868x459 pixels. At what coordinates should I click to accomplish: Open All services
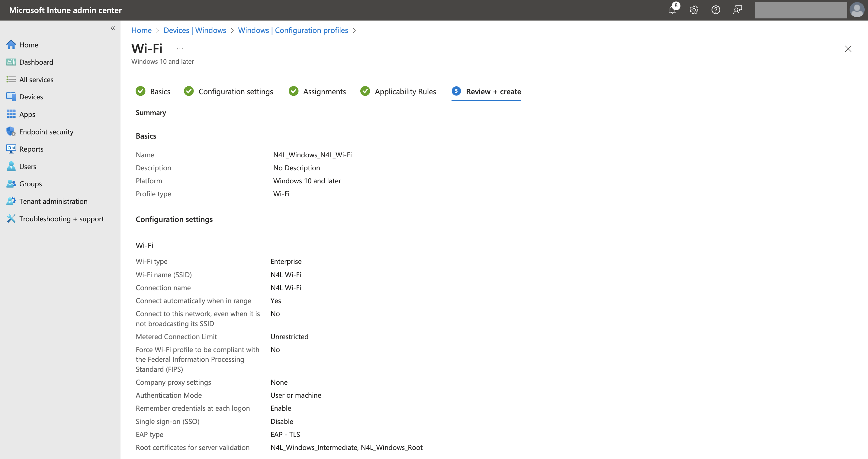pyautogui.click(x=36, y=79)
